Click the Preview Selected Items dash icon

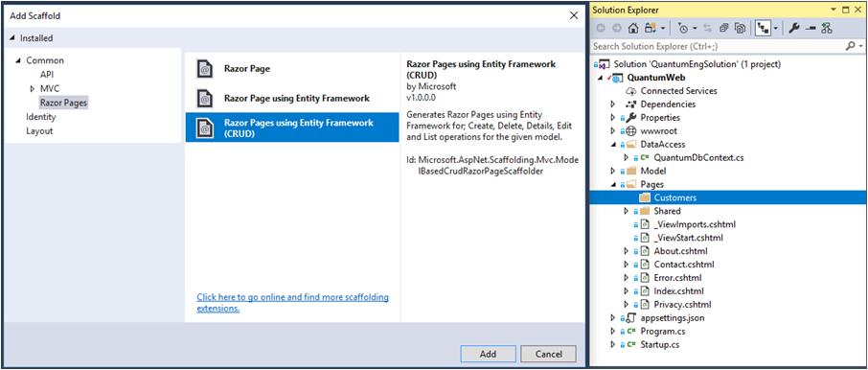811,28
